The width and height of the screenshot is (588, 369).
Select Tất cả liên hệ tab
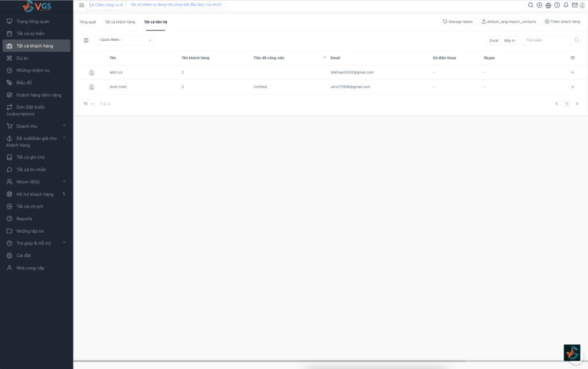(x=156, y=22)
